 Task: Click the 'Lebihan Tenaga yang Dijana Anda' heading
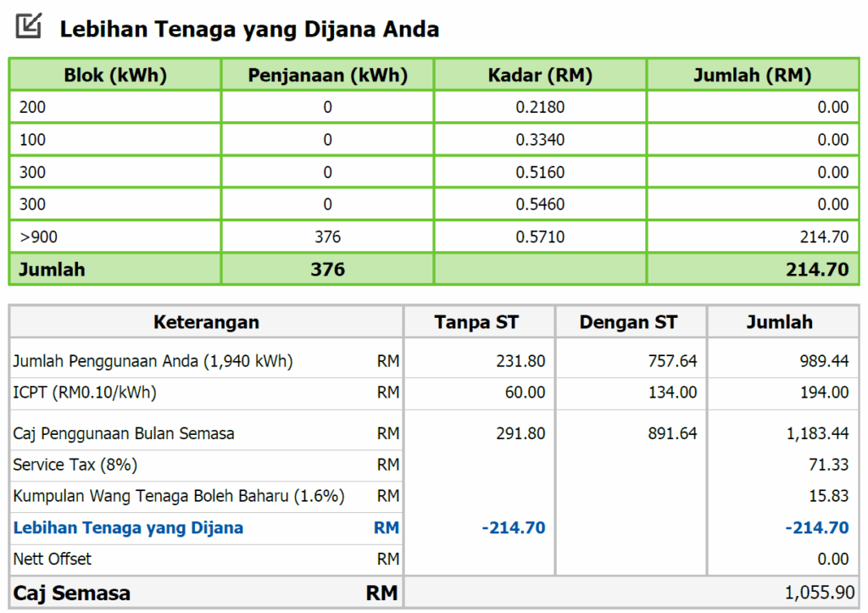[249, 30]
